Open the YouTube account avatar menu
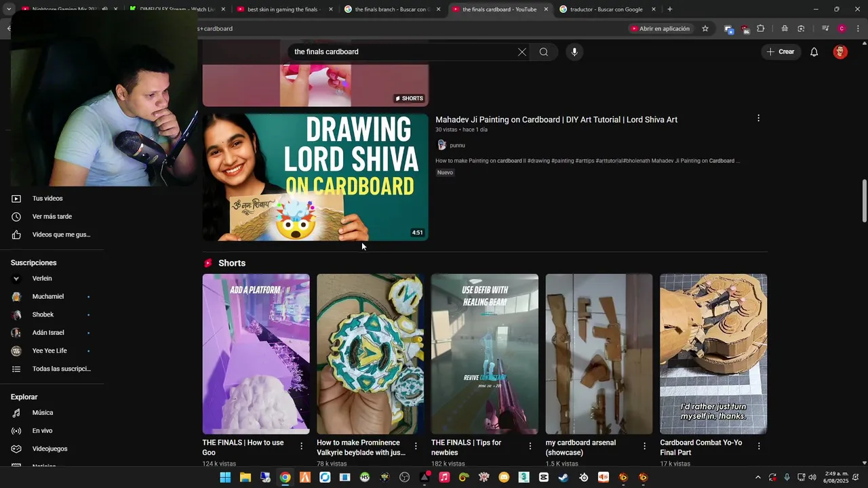Screen dimensions: 868x488 pyautogui.click(x=840, y=52)
